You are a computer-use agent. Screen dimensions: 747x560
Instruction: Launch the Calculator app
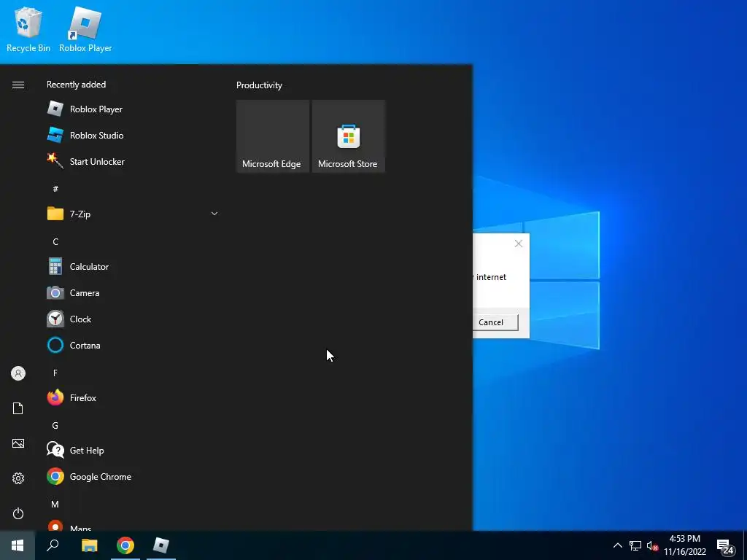pos(133,267)
